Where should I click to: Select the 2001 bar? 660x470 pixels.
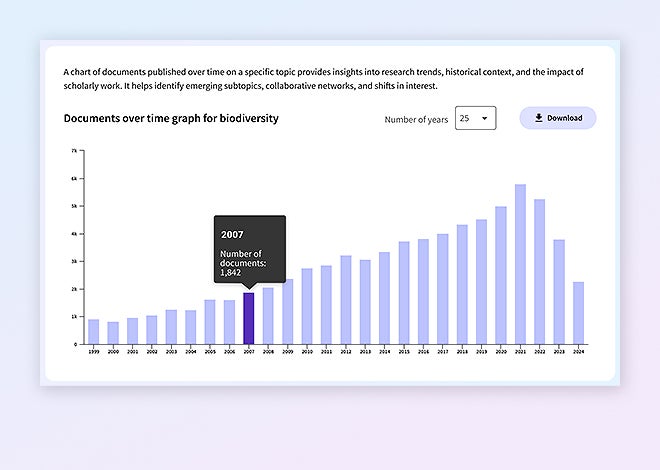[x=132, y=331]
